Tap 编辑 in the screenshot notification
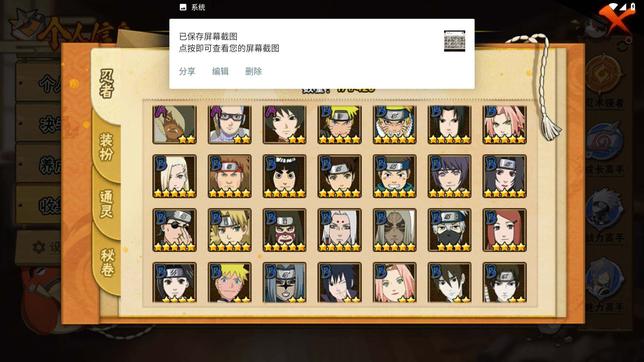The image size is (644, 362). (x=220, y=71)
